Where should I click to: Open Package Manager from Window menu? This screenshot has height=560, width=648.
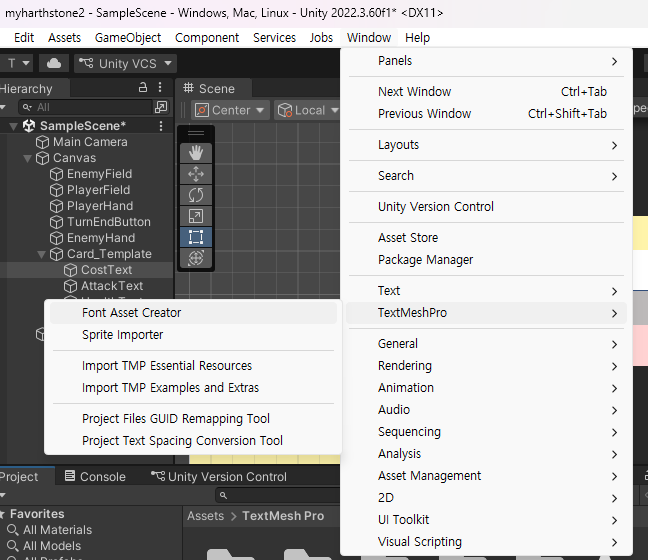tap(486, 260)
